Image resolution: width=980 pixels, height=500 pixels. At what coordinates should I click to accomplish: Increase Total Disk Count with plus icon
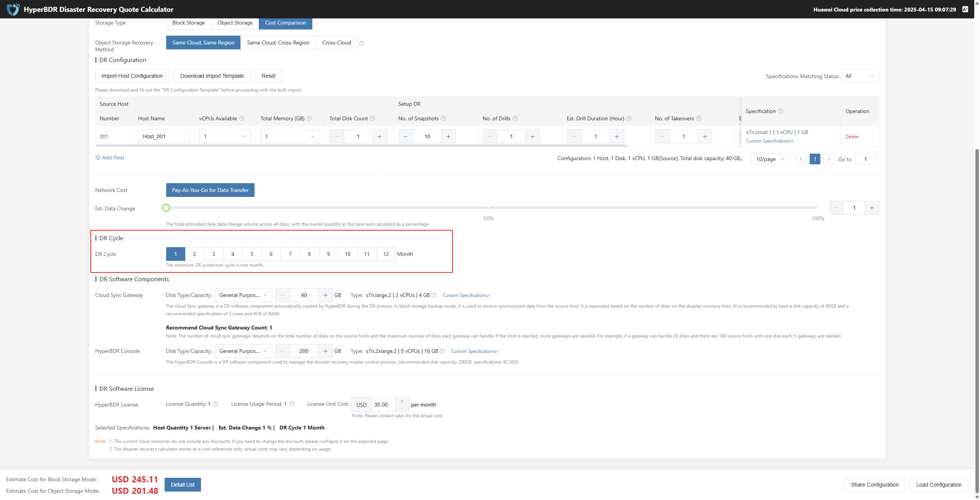379,137
